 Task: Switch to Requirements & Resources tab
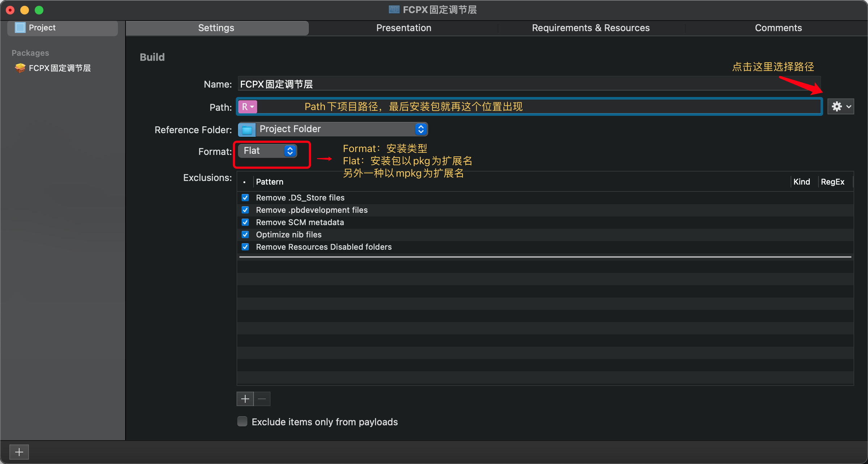591,27
